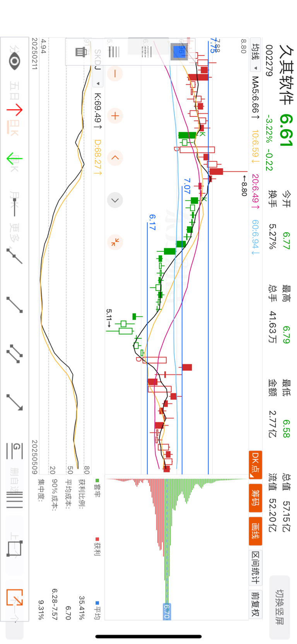Tap 切换竖屏 to switch to portrait
The width and height of the screenshot is (297, 644).
coord(280,608)
